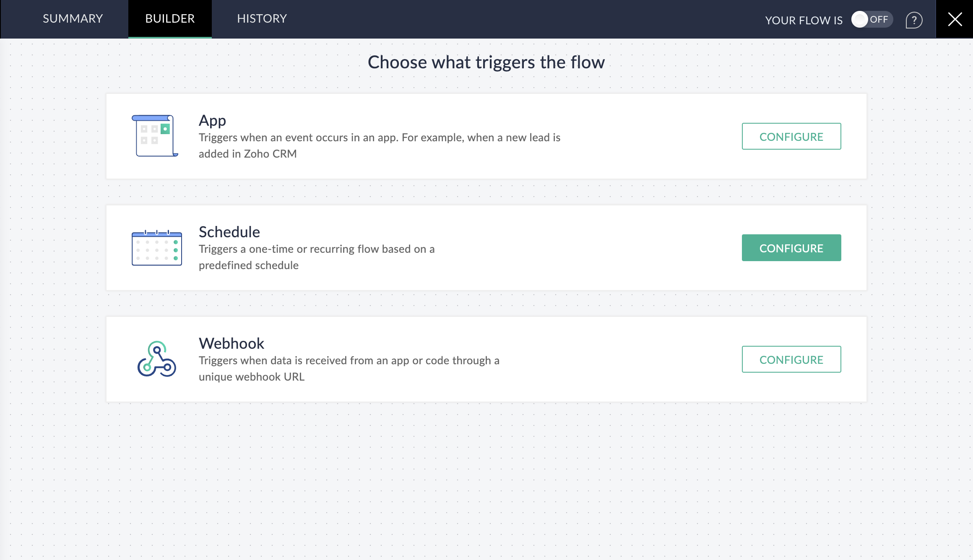Select the BUILDER tab
973x560 pixels.
[169, 19]
